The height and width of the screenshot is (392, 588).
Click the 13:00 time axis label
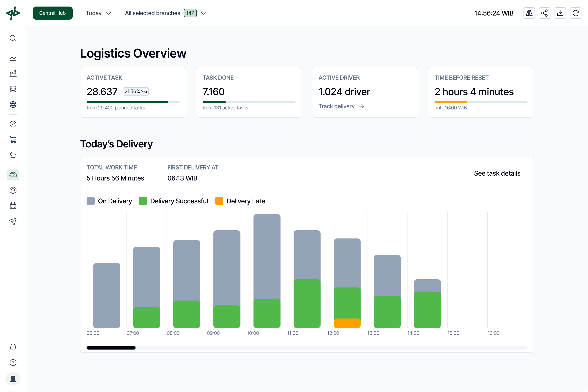pos(373,333)
